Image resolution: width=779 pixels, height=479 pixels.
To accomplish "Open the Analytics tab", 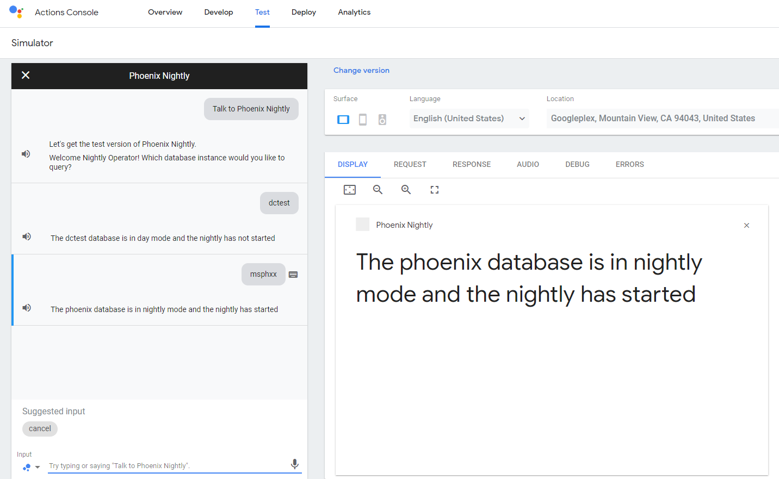I will [354, 12].
